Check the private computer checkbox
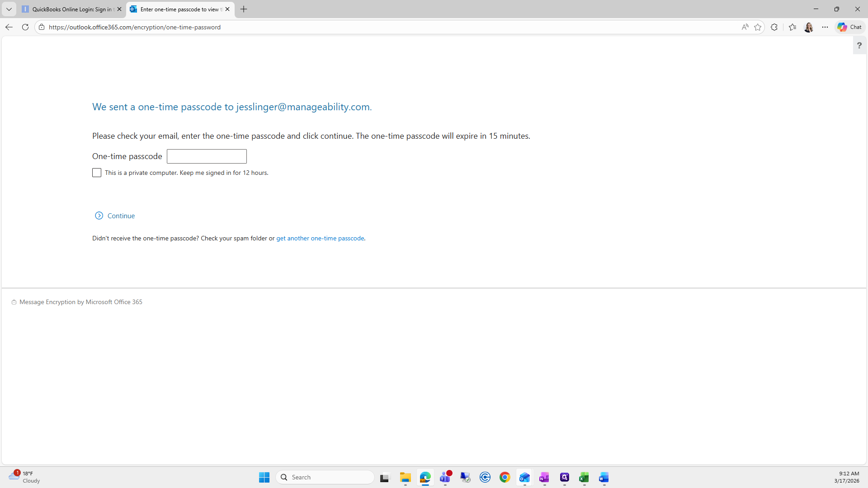Viewport: 868px width, 488px height. (97, 173)
